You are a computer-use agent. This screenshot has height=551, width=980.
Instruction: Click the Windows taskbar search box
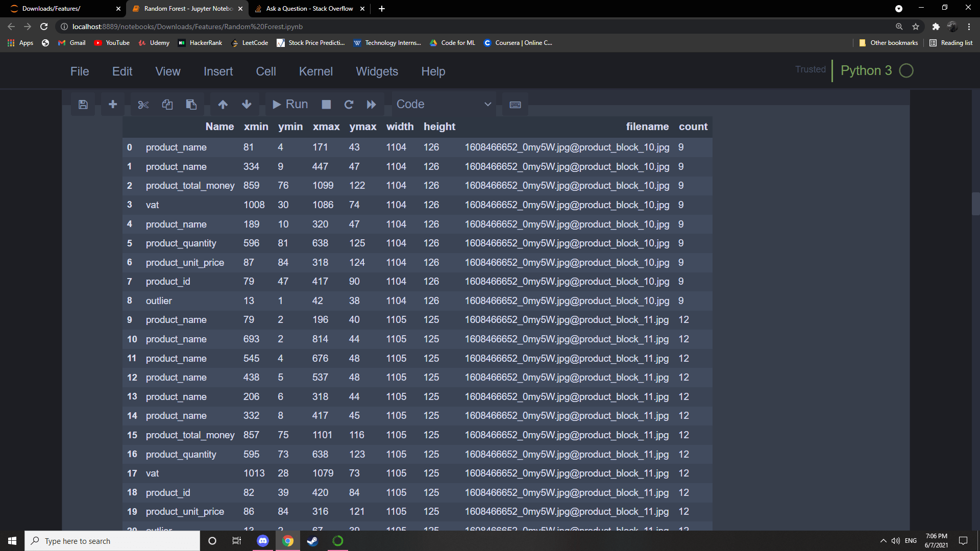(x=112, y=541)
